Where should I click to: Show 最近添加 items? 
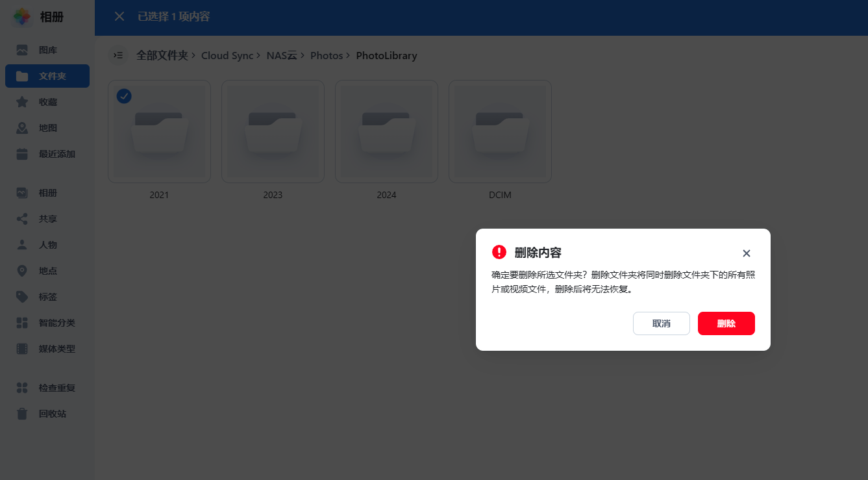pos(47,154)
